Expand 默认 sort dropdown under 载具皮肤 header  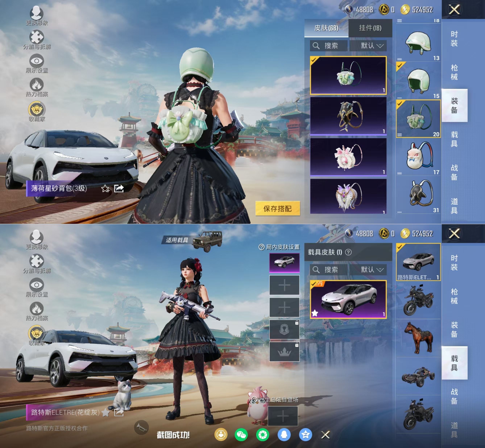(372, 269)
